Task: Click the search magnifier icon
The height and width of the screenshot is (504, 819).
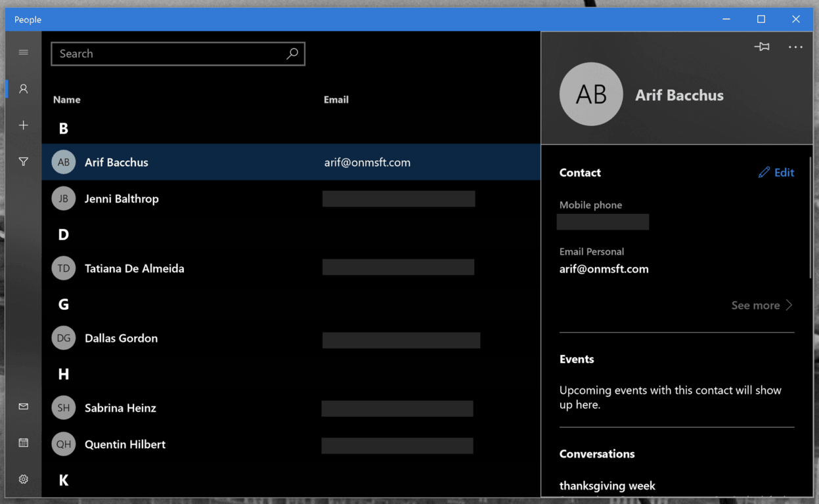Action: click(x=292, y=53)
